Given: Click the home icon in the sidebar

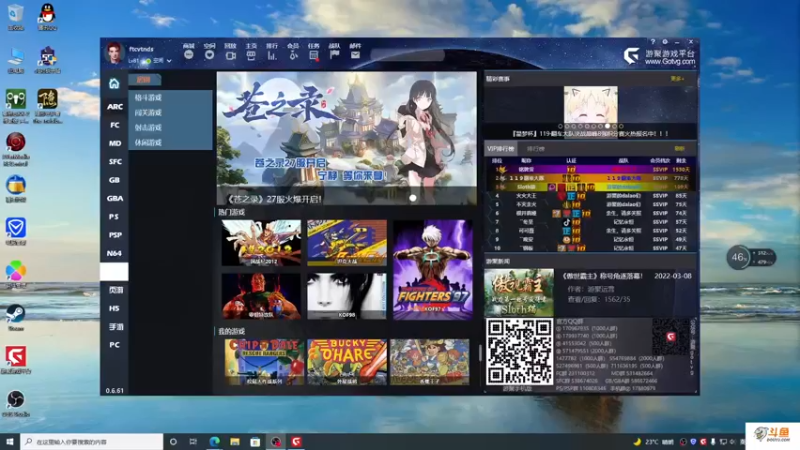Looking at the screenshot, I should pyautogui.click(x=114, y=83).
